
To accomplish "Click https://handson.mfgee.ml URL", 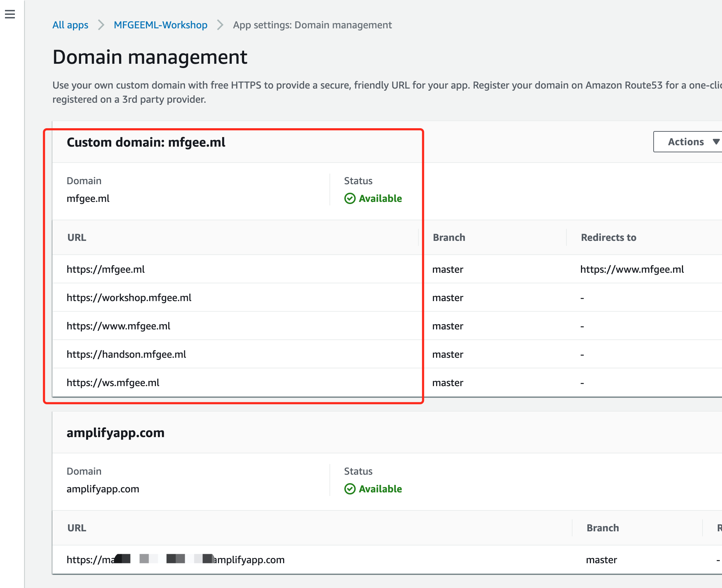I will coord(126,354).
